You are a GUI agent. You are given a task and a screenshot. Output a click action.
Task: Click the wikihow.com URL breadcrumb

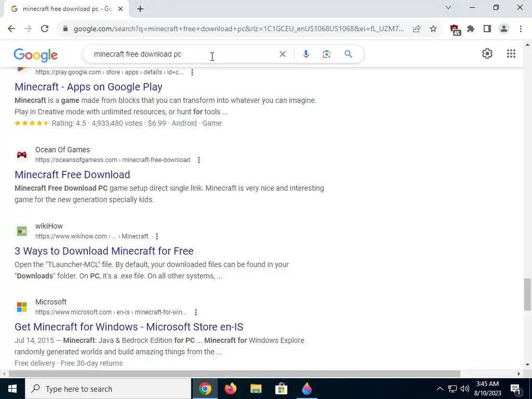click(91, 236)
